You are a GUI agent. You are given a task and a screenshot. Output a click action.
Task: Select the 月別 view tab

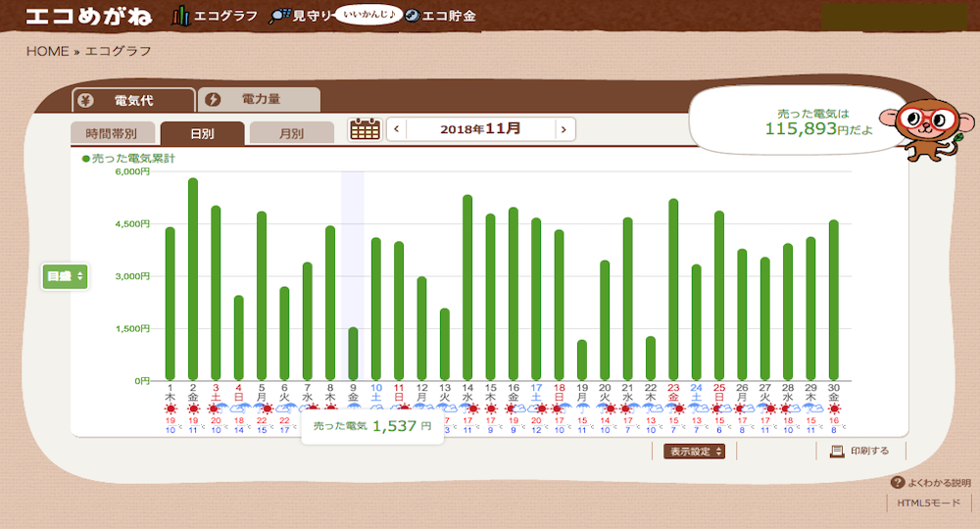(x=291, y=133)
